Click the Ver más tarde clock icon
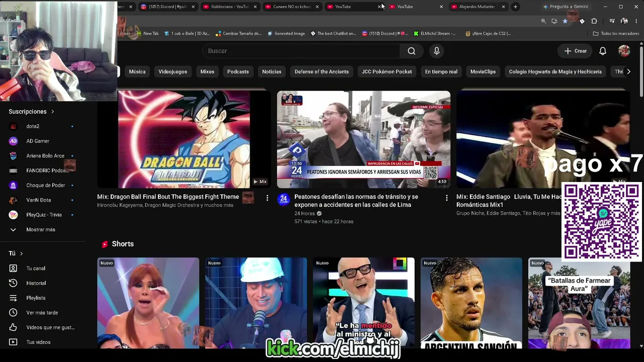 (14, 313)
